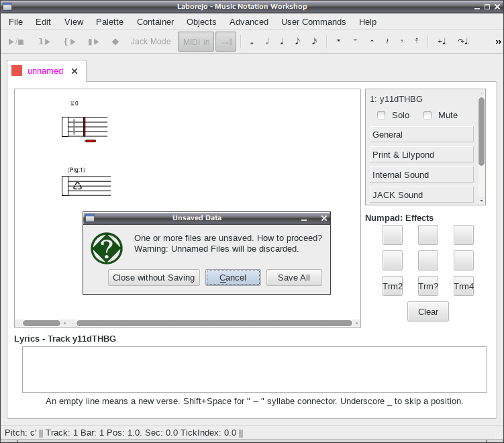Open the File menu

tap(15, 22)
